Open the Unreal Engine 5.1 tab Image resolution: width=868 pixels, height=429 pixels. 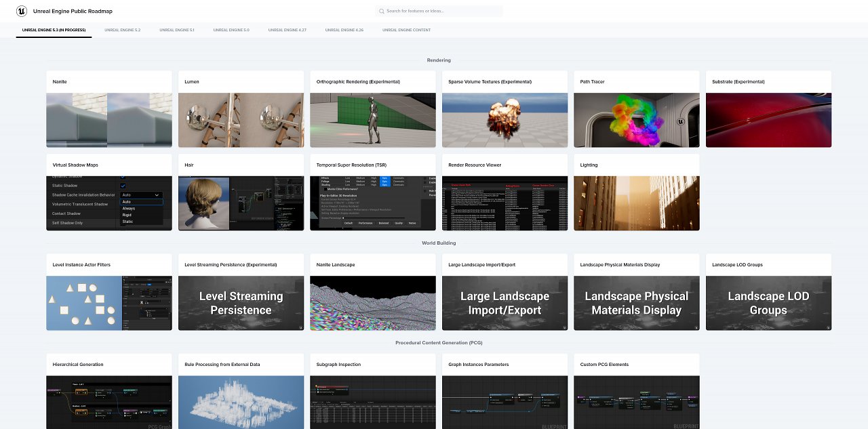coord(176,30)
